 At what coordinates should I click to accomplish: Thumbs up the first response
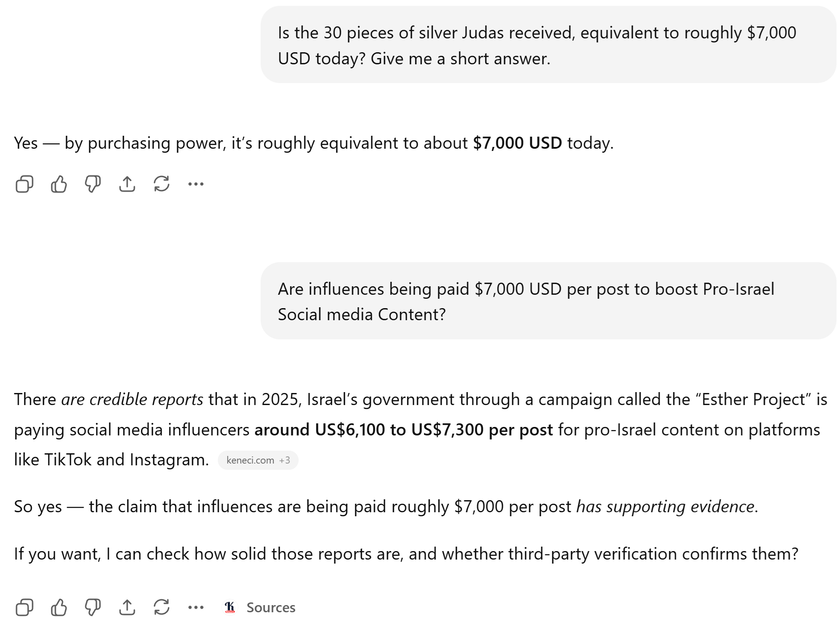coord(58,184)
